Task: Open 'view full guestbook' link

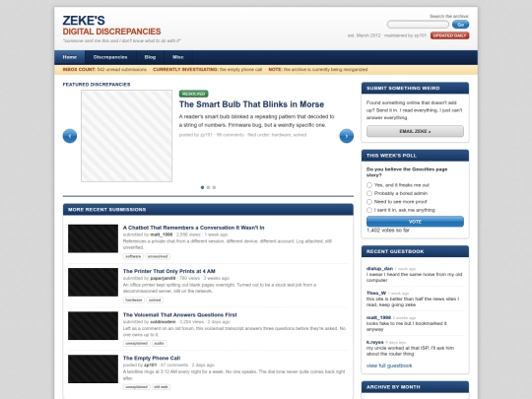Action: pyautogui.click(x=389, y=366)
